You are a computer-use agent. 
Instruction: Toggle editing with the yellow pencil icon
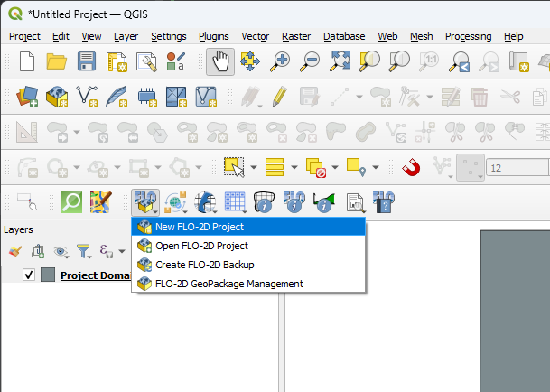pos(279,96)
